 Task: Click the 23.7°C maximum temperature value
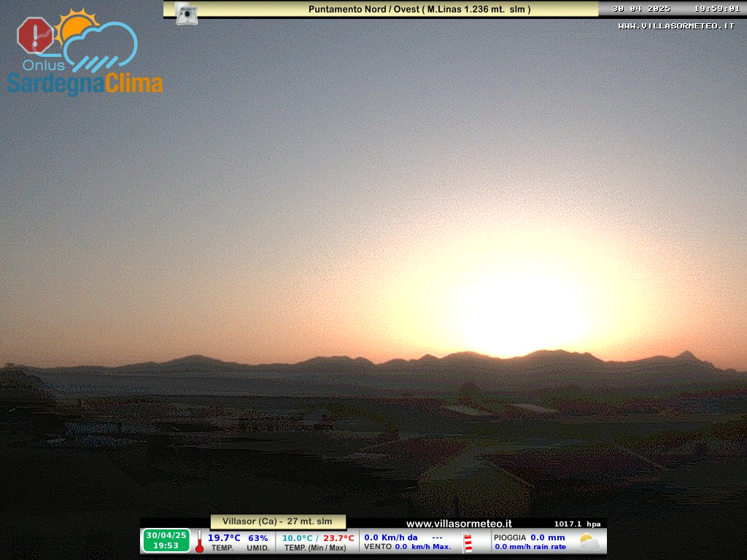pyautogui.click(x=338, y=538)
